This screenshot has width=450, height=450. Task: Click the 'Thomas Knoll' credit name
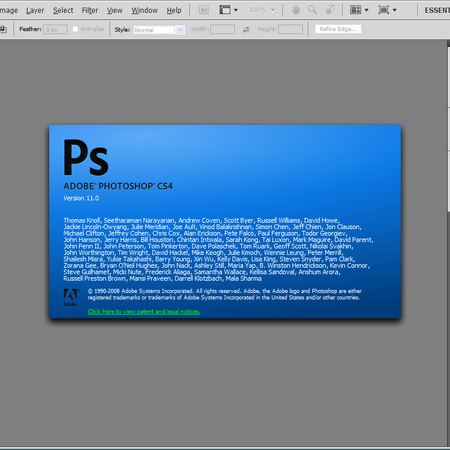tap(82, 220)
